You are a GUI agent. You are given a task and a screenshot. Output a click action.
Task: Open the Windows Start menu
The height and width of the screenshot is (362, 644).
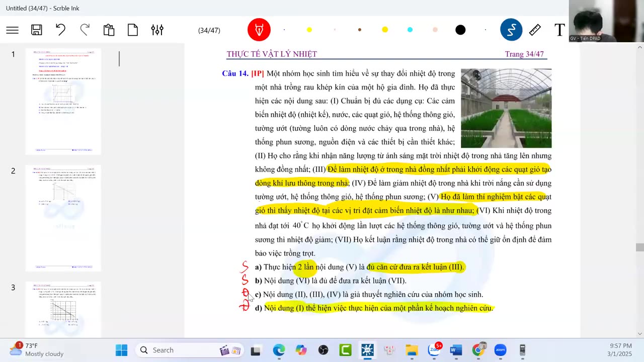tap(122, 350)
